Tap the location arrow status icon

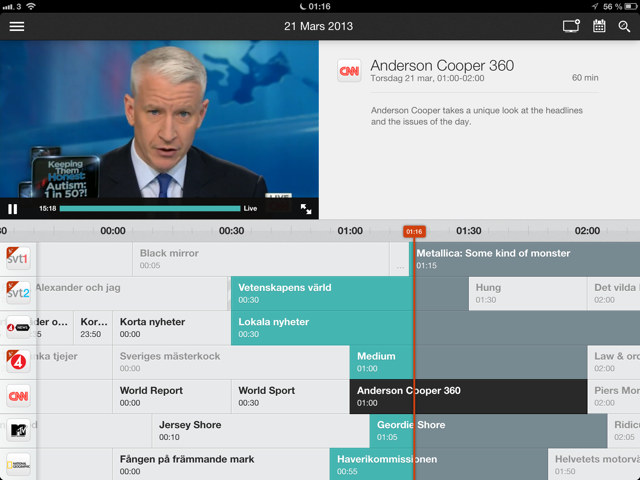595,6
